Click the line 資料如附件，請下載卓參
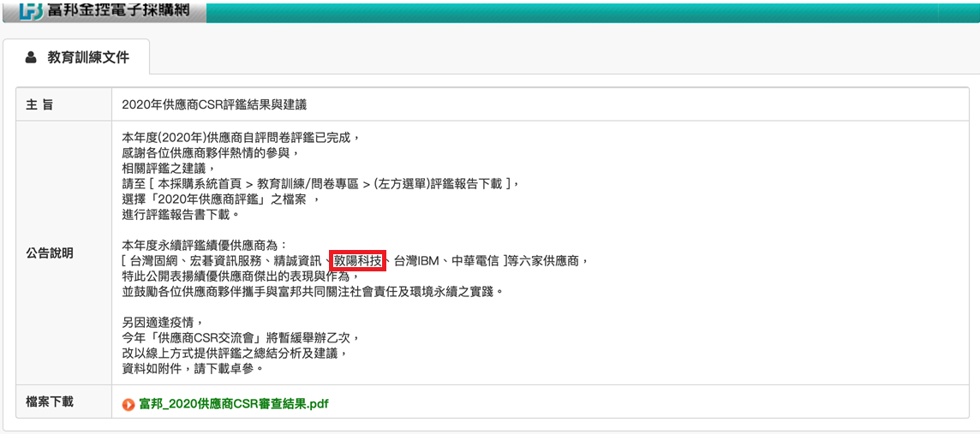Screen dimensions: 980x434 193,369
